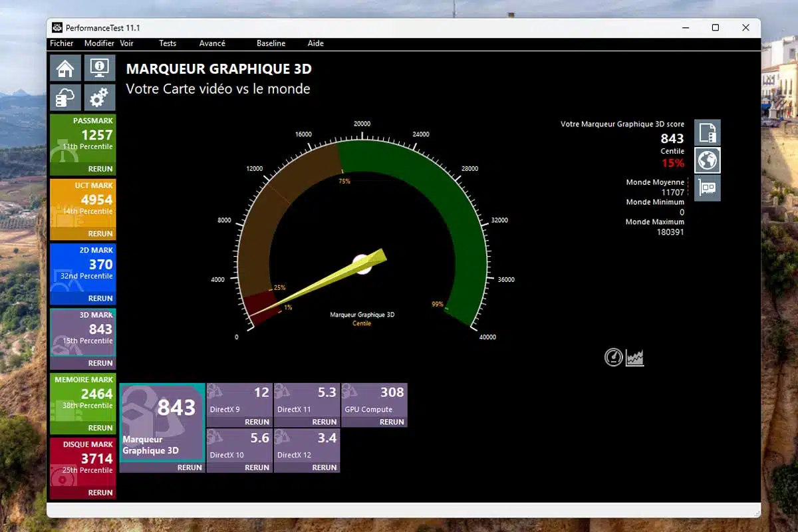The height and width of the screenshot is (532, 798).
Task: Rerun the DirectX 11 test
Action: (324, 422)
